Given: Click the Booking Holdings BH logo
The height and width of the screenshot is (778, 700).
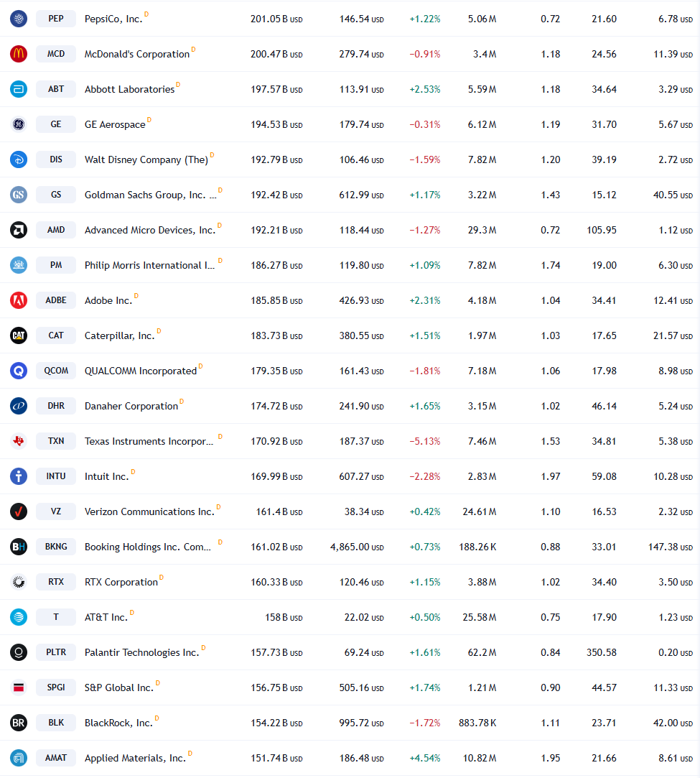Looking at the screenshot, I should point(19,547).
